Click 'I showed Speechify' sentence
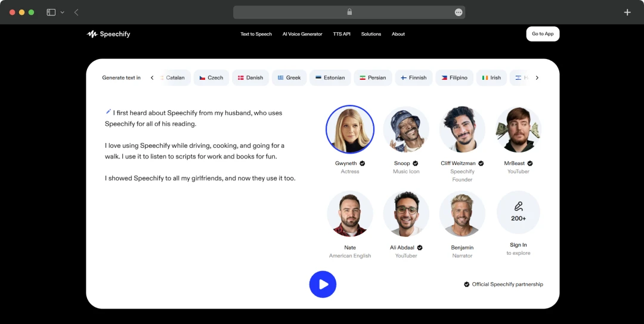Viewport: 644px width, 324px height. coord(200,179)
